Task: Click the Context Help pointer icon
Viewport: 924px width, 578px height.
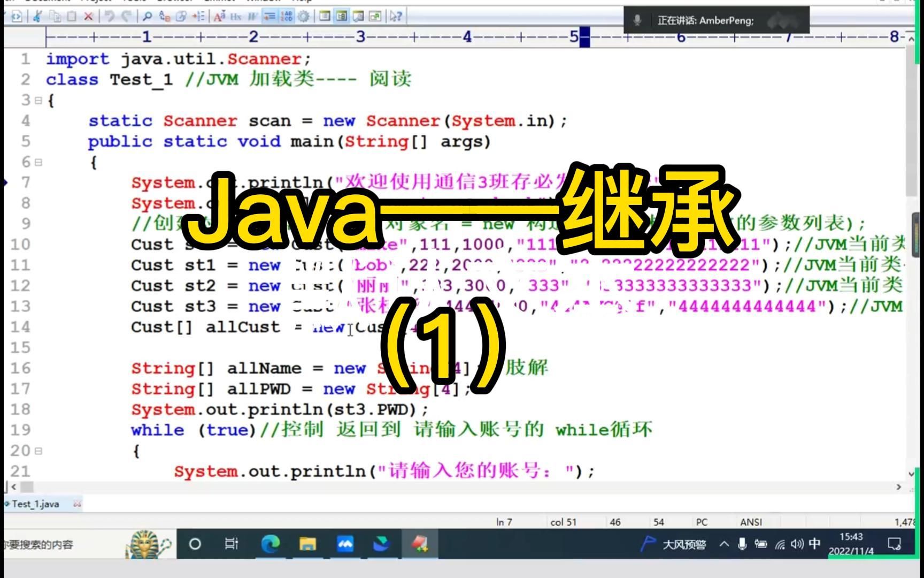Action: pos(396,17)
